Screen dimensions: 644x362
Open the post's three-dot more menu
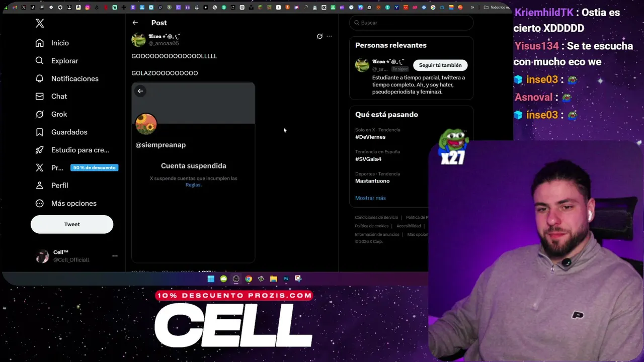(329, 36)
